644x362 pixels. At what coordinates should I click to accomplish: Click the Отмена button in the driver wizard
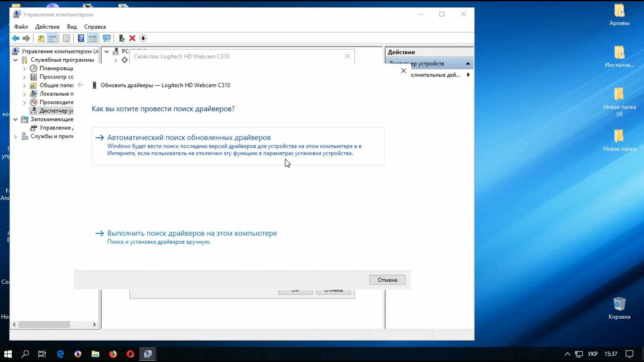click(x=387, y=280)
